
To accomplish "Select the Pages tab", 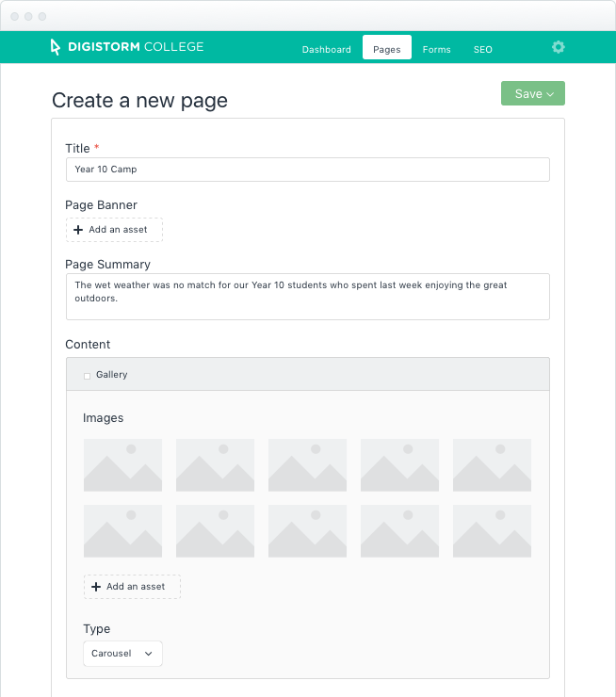I will [387, 47].
